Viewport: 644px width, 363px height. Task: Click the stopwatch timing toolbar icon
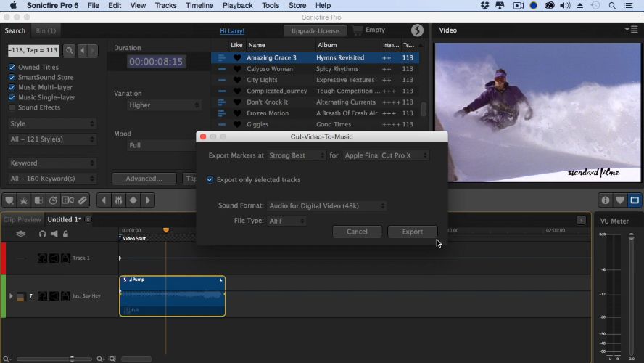(53, 200)
